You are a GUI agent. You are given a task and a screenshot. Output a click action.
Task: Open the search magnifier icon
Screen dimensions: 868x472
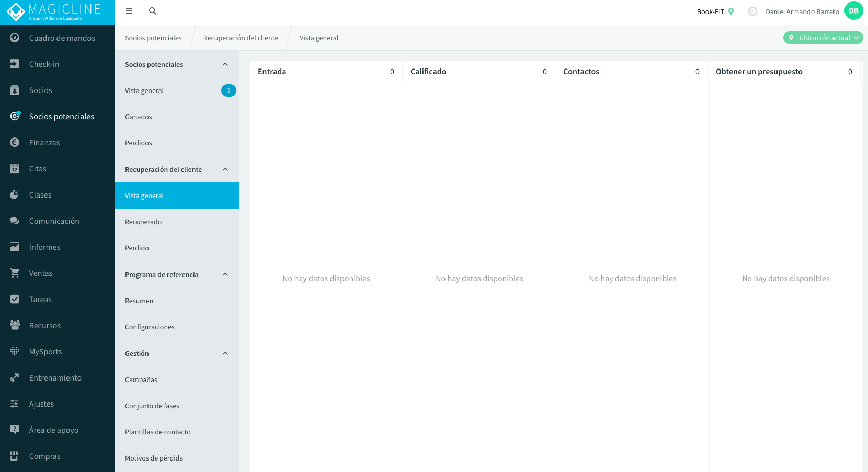tap(153, 11)
